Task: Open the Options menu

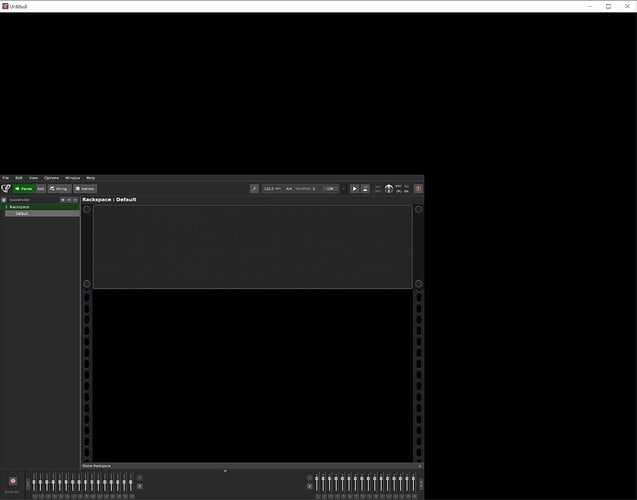Action: 51,178
